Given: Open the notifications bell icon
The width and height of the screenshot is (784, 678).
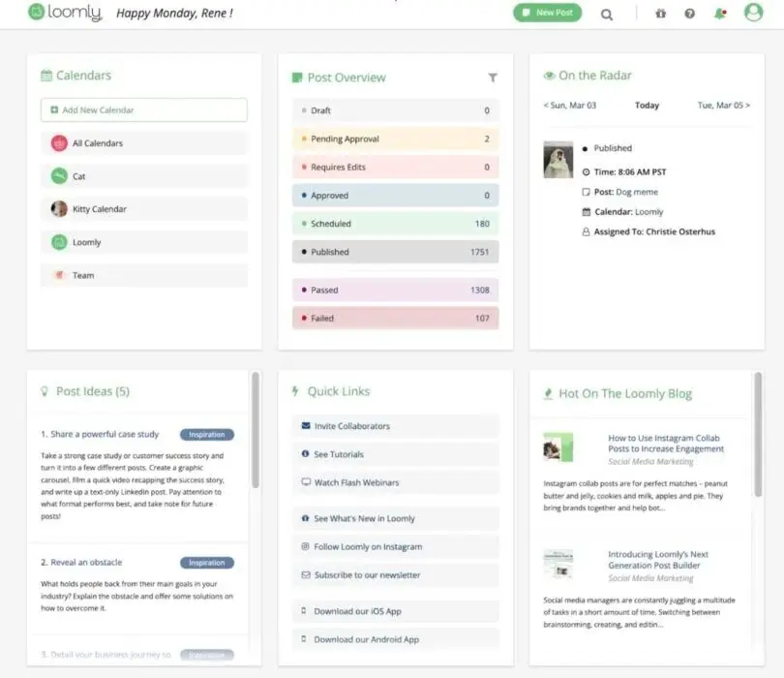Looking at the screenshot, I should tap(718, 14).
